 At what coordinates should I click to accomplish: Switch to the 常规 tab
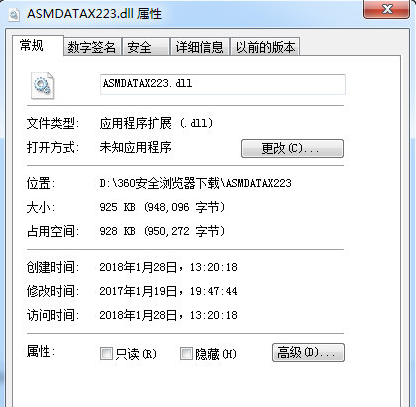pyautogui.click(x=38, y=45)
